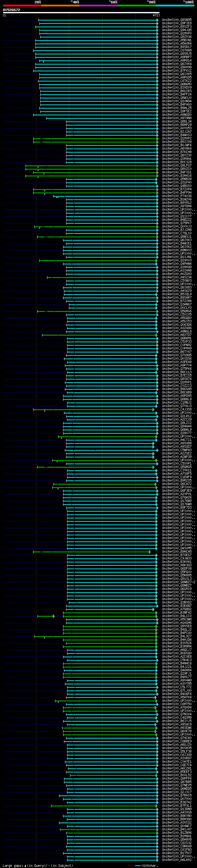Select UniRef100_Q5QMG6 label

177,311
